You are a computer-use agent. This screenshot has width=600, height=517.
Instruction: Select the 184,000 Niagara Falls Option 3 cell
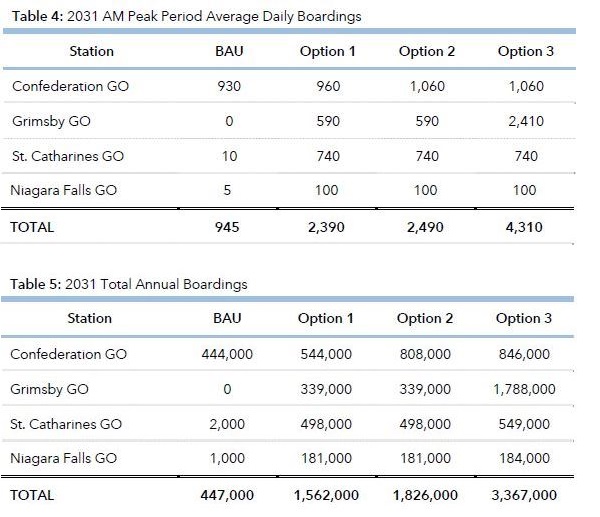(x=524, y=458)
